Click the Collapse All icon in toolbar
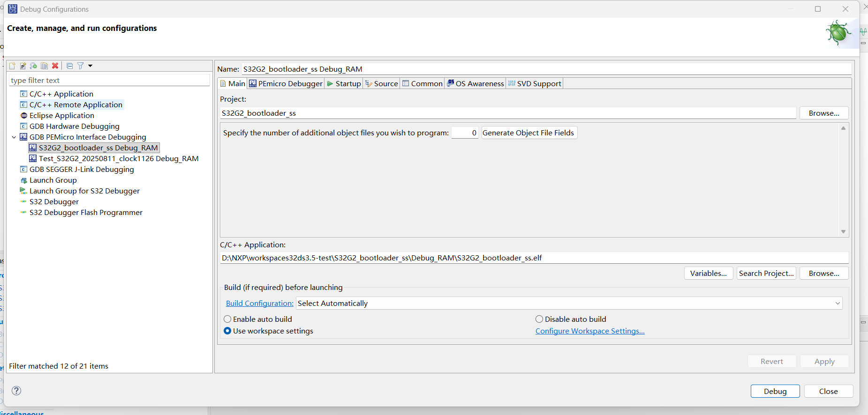Screen dimensions: 868x415 tap(70, 66)
